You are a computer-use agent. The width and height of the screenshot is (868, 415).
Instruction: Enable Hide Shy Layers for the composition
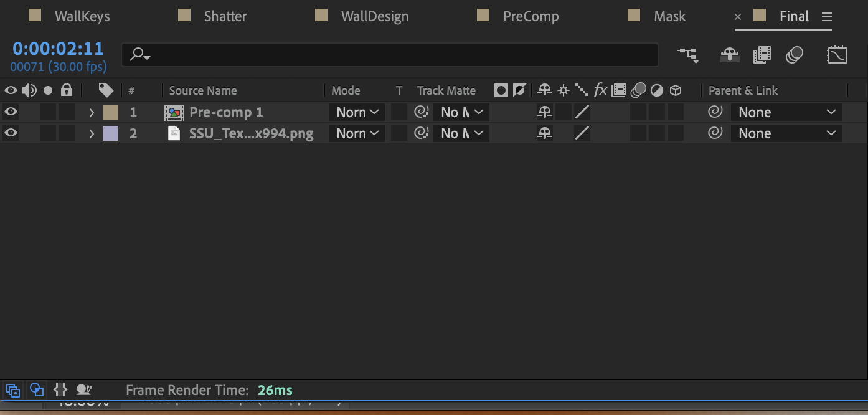[729, 55]
